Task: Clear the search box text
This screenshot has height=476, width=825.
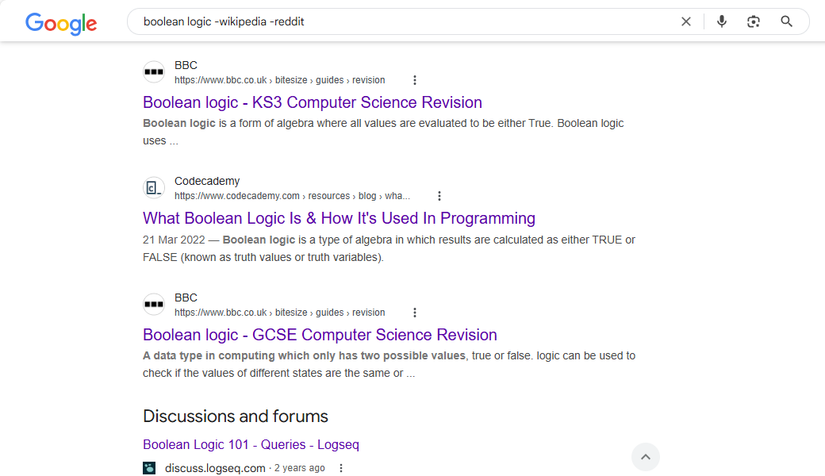Action: [686, 21]
